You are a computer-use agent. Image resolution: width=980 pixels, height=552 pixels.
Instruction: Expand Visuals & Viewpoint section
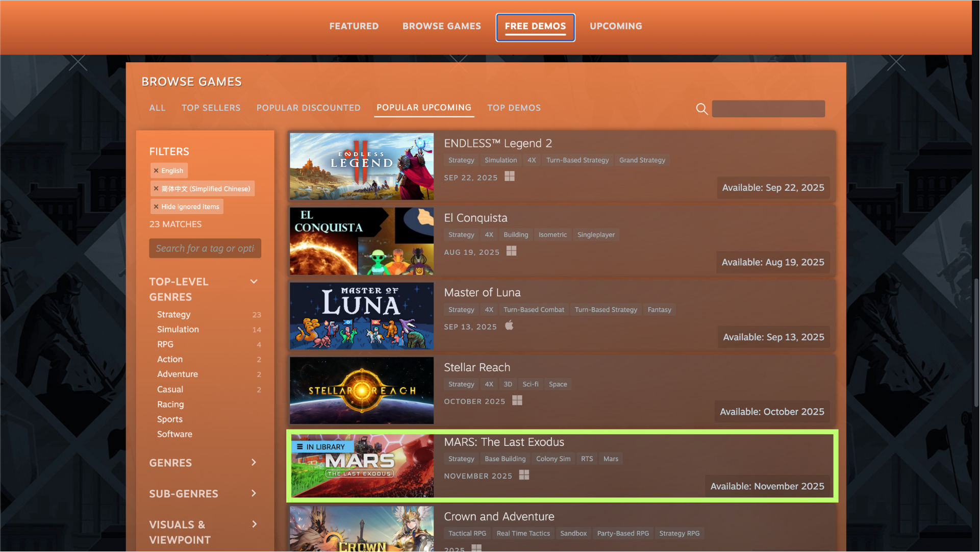[x=254, y=524]
